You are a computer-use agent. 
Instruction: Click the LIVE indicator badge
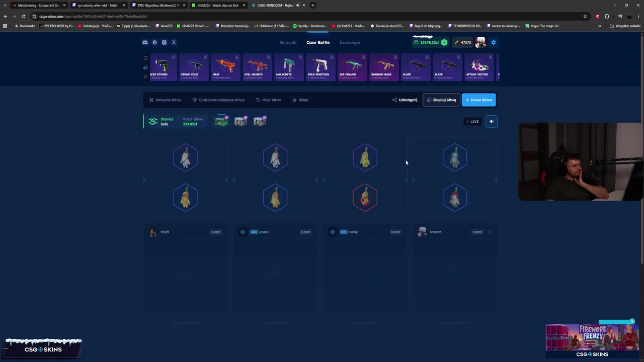coord(472,121)
